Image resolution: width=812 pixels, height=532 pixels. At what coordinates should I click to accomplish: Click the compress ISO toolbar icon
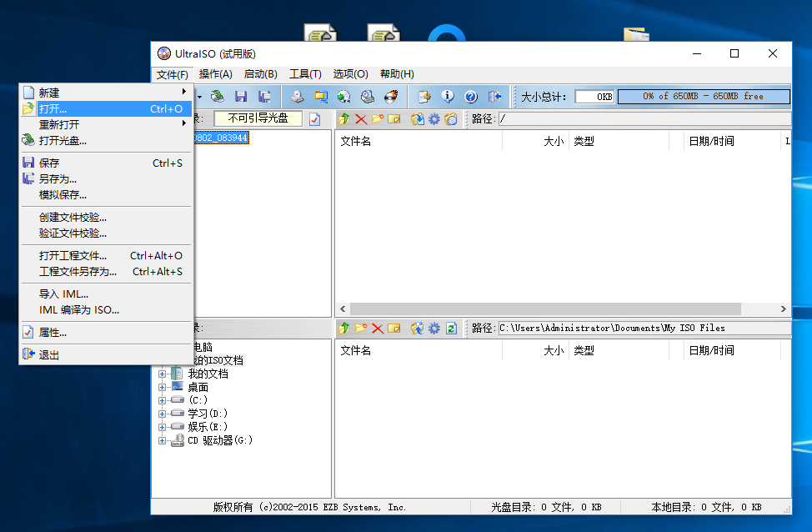(321, 97)
